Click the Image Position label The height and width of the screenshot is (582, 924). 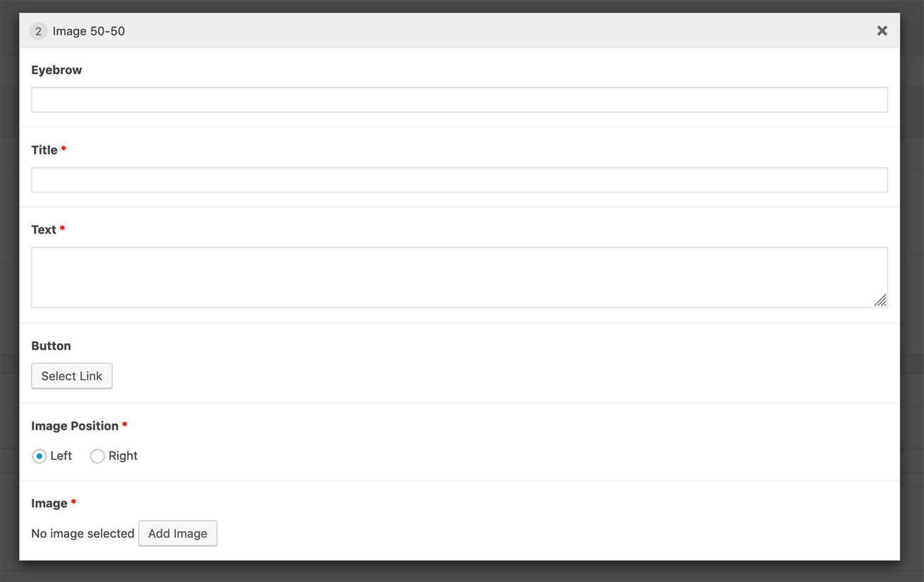75,425
